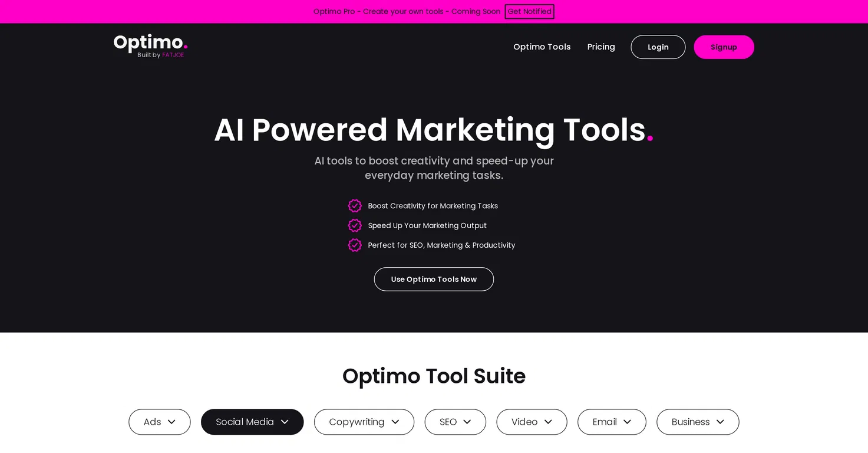This screenshot has height=453, width=868.
Task: Click Use Optimo Tools Now button
Action: tap(434, 279)
